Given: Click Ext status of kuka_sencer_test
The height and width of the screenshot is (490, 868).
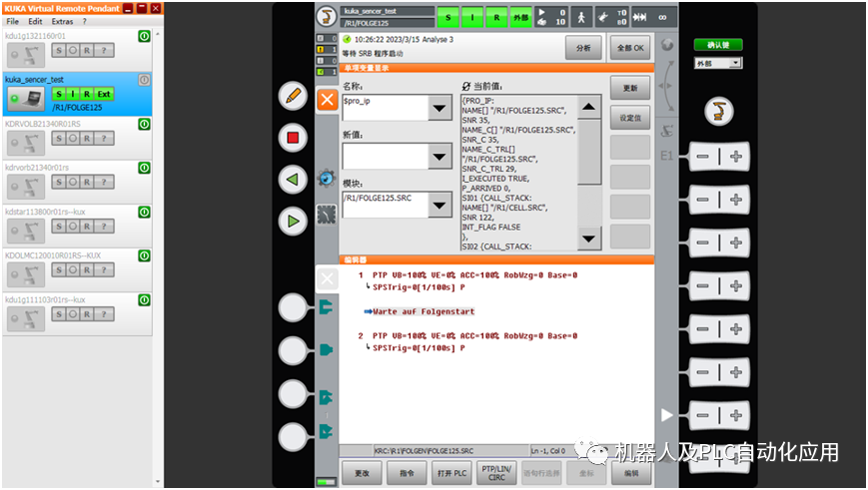Looking at the screenshot, I should click(x=104, y=94).
